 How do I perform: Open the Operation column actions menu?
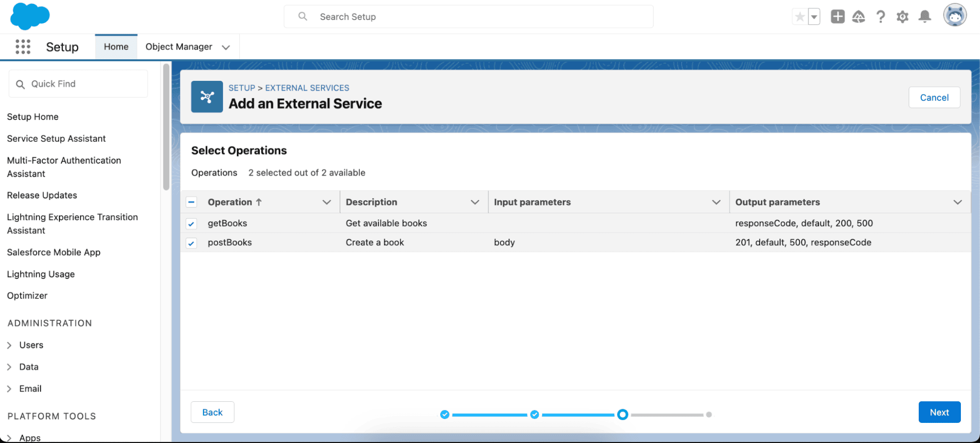point(327,202)
